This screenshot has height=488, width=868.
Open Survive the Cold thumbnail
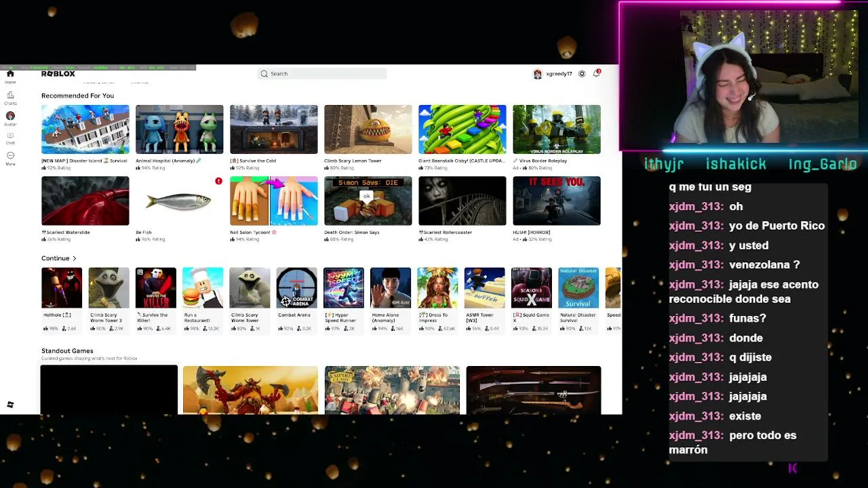coord(274,129)
